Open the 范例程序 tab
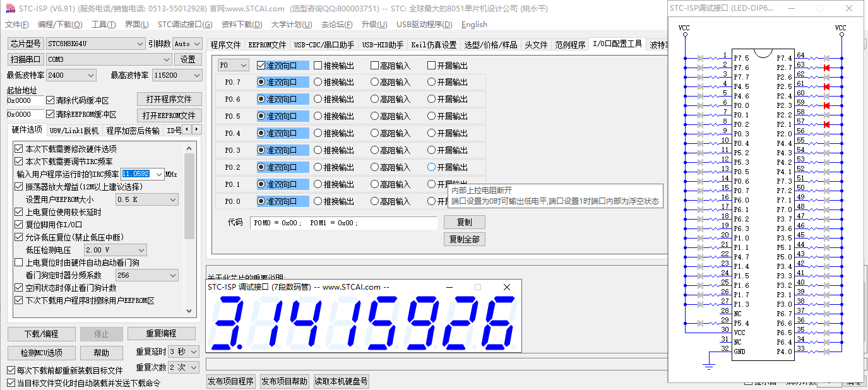The height and width of the screenshot is (390, 868). (x=570, y=45)
